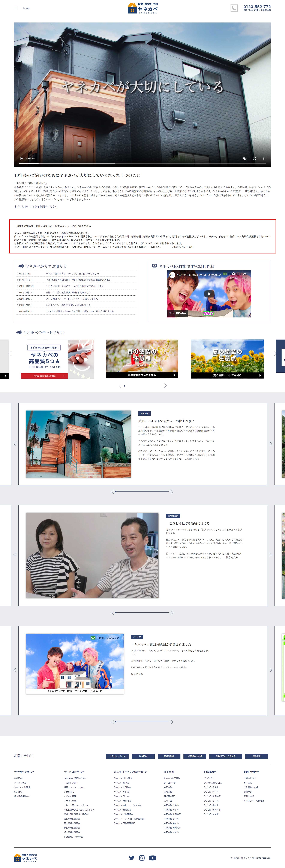Screen dimensions: 285x868
Task: Click the Yanekabe logo in the header
Action: (143, 8)
